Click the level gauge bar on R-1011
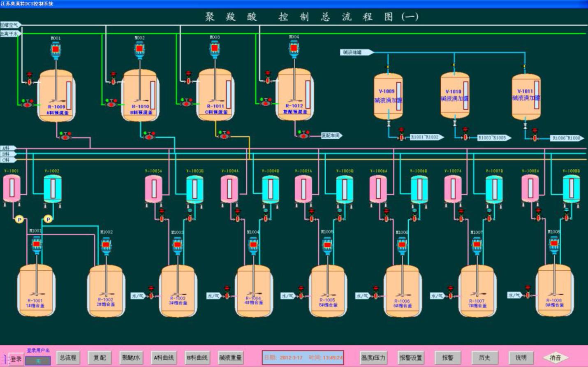The width and height of the screenshot is (588, 367). [x=228, y=95]
